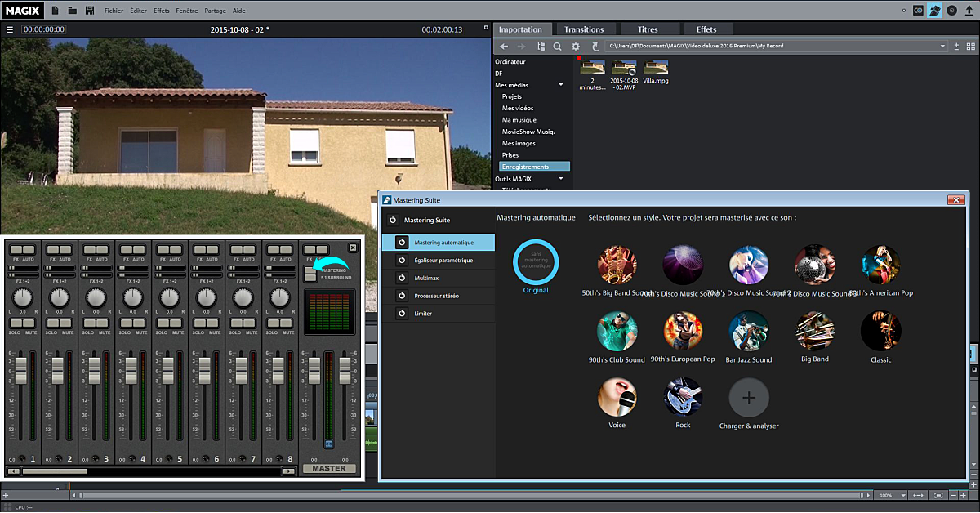Navigate back in the media pool

tap(505, 47)
